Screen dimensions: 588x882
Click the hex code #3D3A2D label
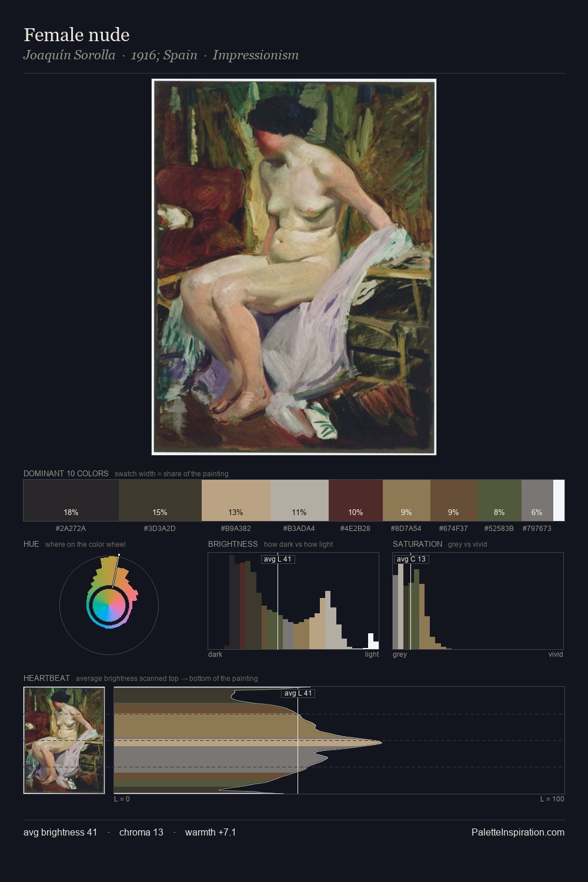point(160,529)
